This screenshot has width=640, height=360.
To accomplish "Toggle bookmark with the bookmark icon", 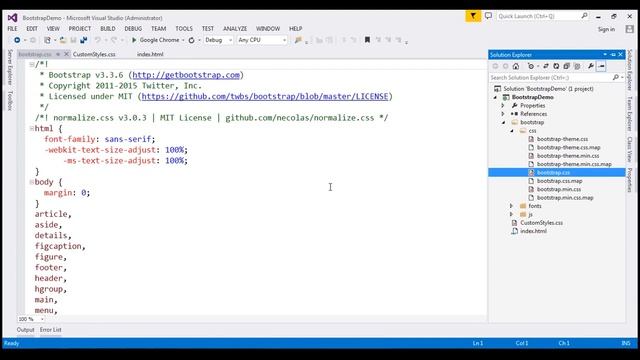I will (367, 40).
